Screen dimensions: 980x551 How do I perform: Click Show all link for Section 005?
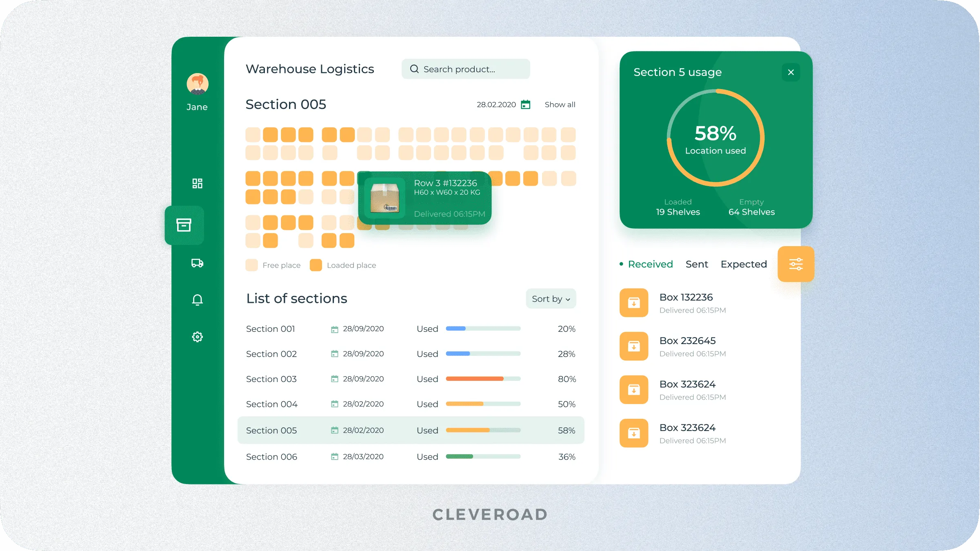(559, 104)
